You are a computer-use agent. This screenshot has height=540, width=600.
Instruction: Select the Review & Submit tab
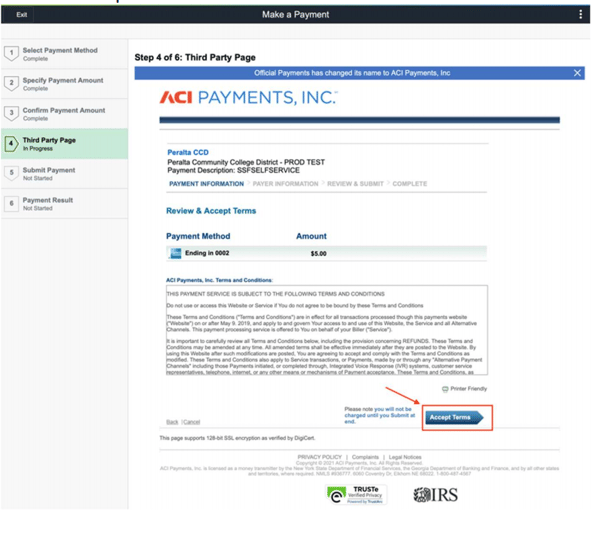click(x=355, y=184)
